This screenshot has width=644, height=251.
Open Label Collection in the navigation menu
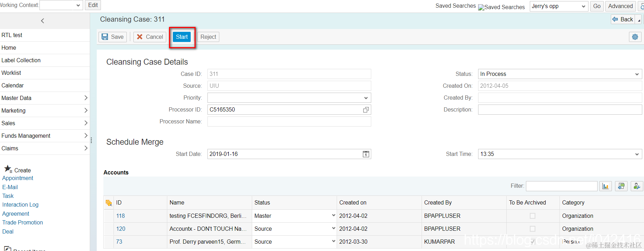[x=21, y=60]
